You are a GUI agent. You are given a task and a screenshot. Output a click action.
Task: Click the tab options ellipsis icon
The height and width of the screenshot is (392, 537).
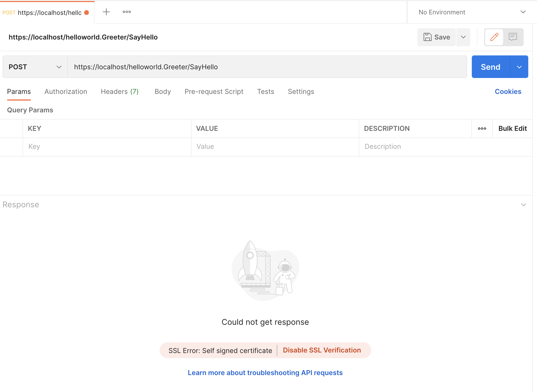[x=127, y=12]
